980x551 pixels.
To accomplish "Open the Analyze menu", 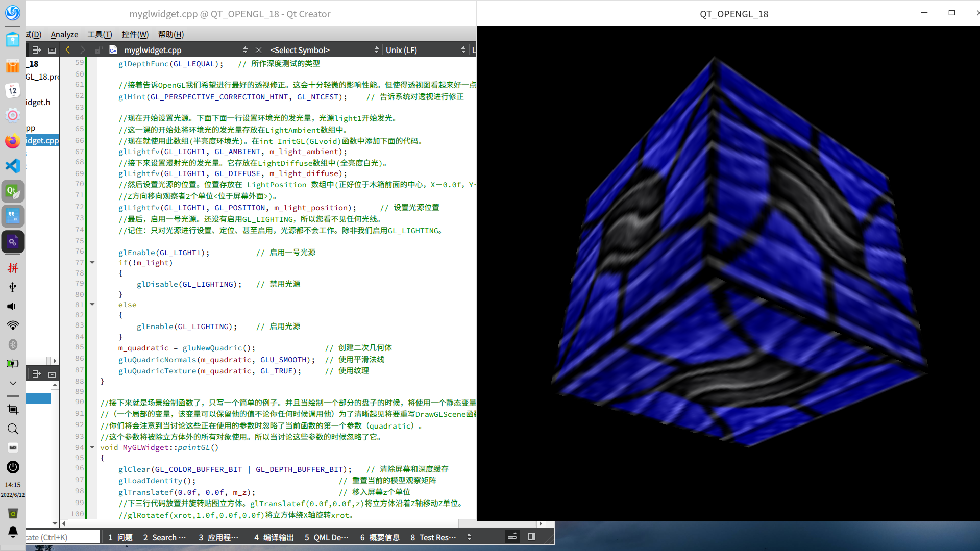I will [x=64, y=34].
